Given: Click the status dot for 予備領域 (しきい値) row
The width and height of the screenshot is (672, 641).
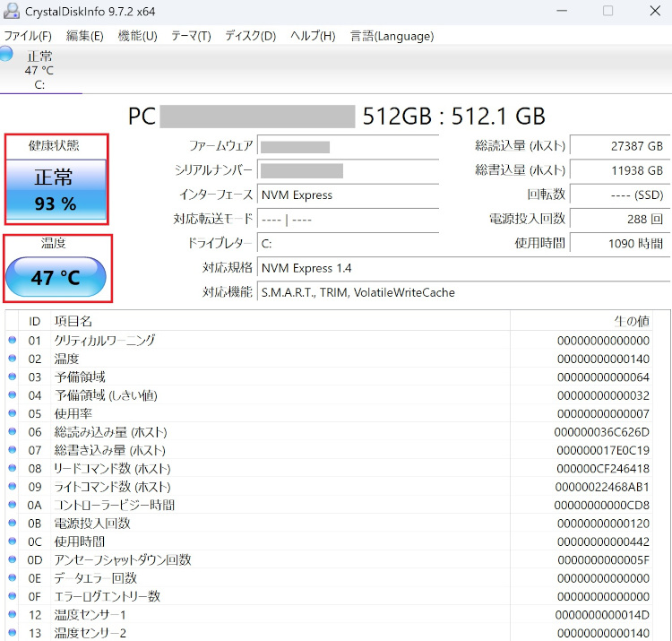Looking at the screenshot, I should click(12, 394).
